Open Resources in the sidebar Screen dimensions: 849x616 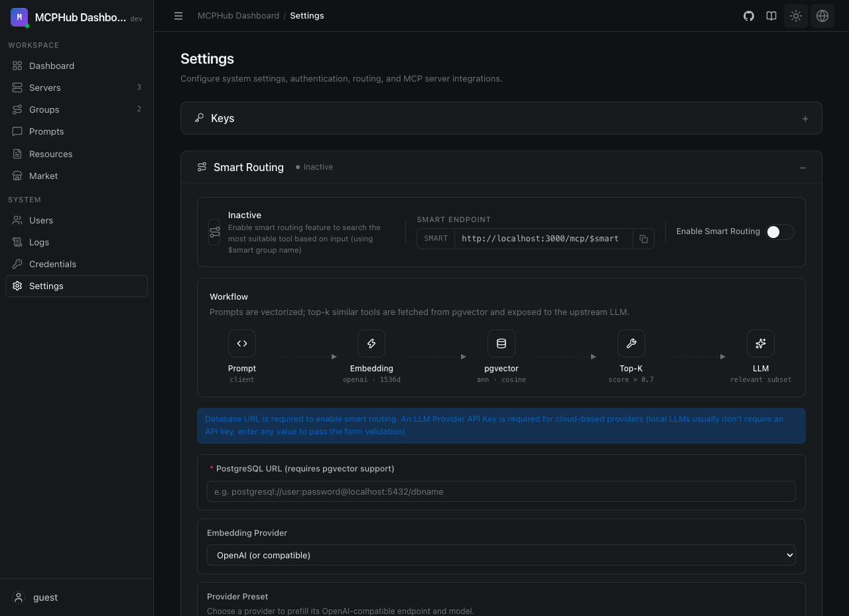(76, 154)
